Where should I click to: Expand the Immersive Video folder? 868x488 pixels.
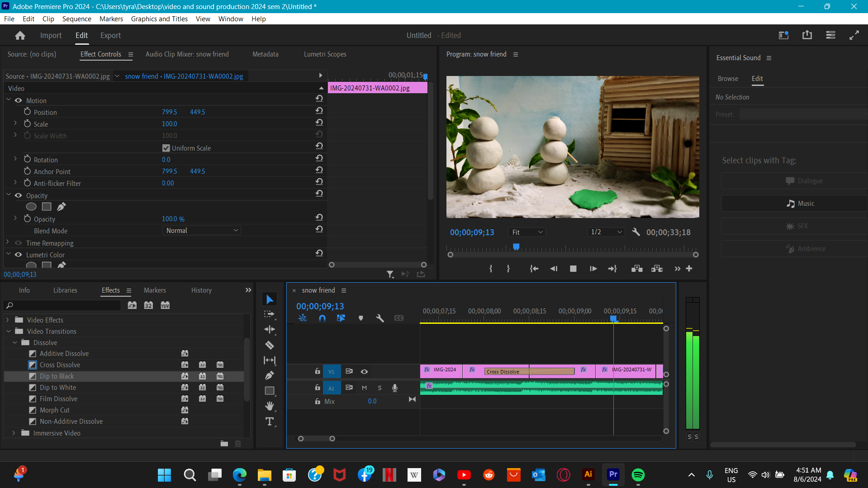pos(14,433)
